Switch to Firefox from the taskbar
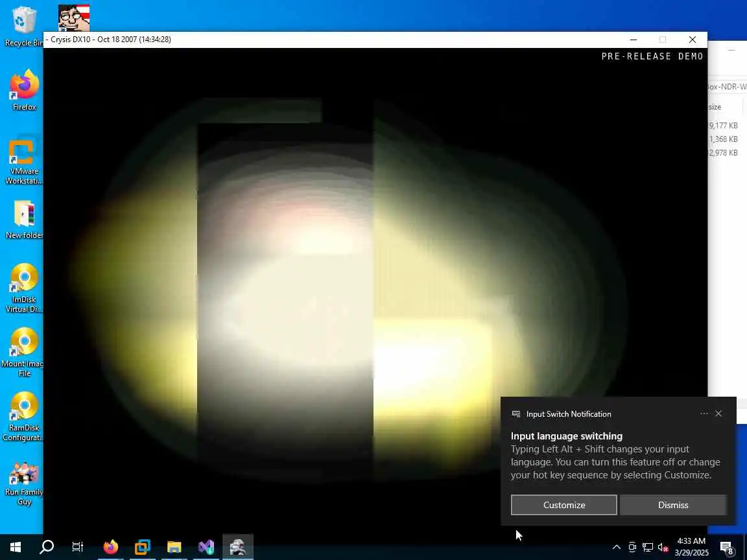The height and width of the screenshot is (560, 747). tap(110, 546)
